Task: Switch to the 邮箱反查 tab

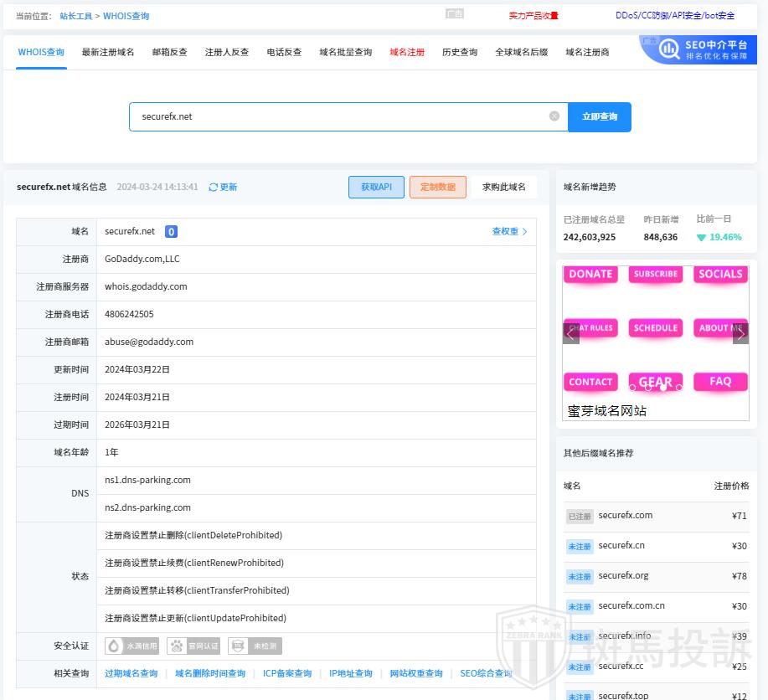Action: pos(169,52)
